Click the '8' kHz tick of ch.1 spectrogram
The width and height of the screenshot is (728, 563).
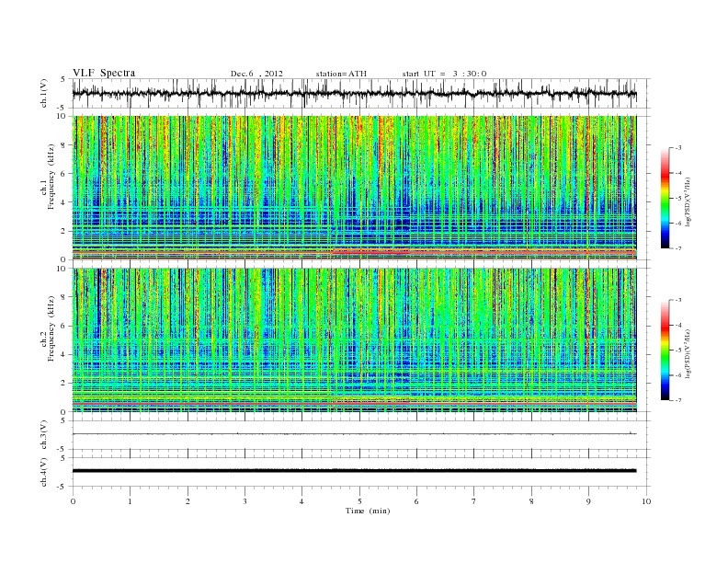64,145
